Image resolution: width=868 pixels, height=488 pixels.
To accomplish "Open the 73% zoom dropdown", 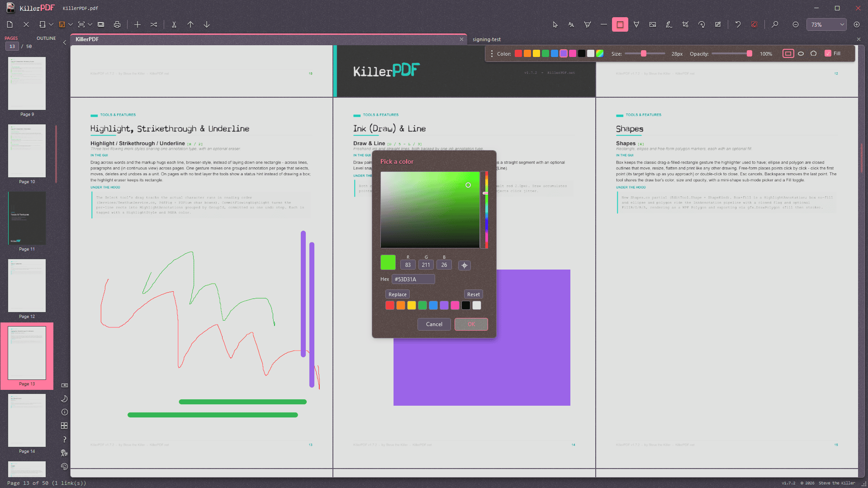I will pyautogui.click(x=827, y=24).
